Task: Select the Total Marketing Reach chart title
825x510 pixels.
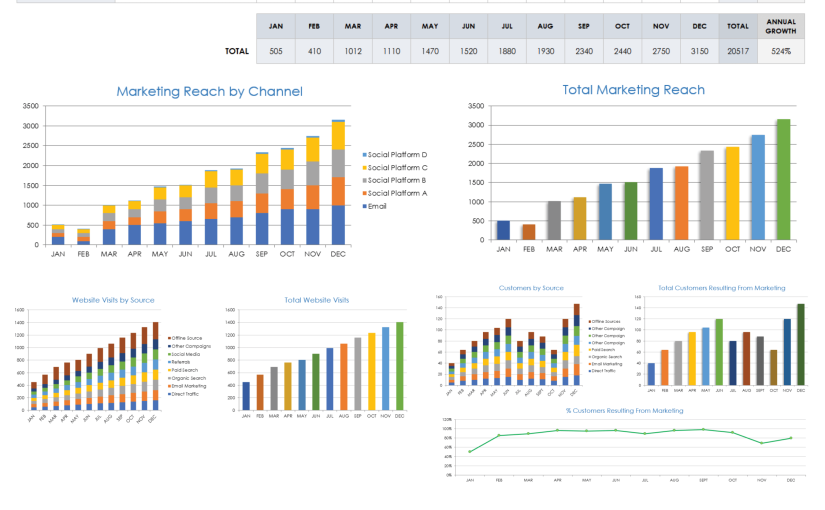Action: point(633,90)
